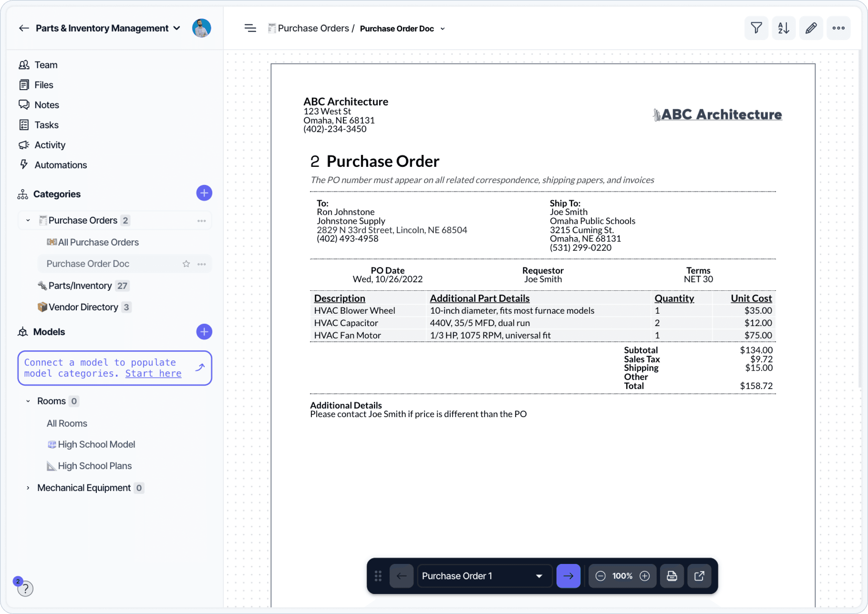Click the help question mark icon
868x614 pixels.
25,589
